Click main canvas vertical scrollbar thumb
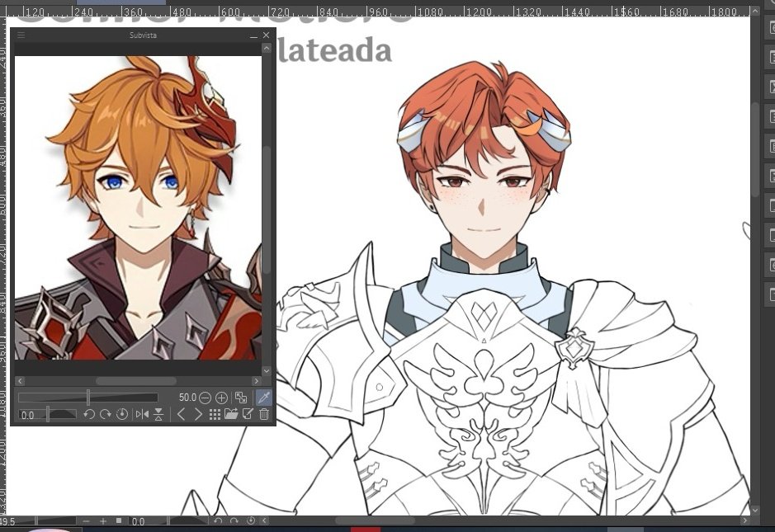 tap(754, 149)
